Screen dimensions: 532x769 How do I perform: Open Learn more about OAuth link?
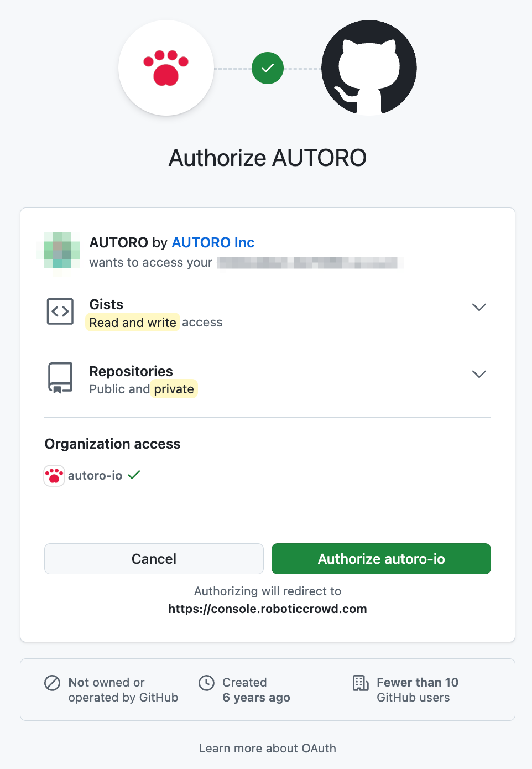[x=268, y=748]
